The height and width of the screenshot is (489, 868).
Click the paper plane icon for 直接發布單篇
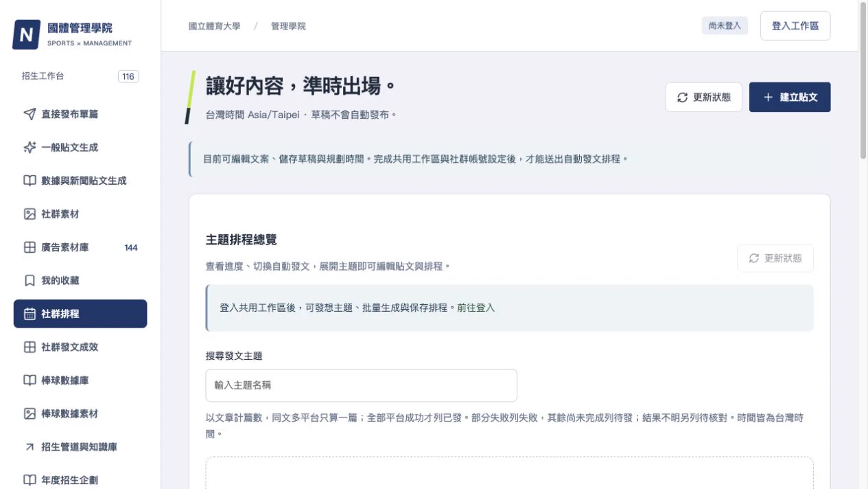coord(30,114)
